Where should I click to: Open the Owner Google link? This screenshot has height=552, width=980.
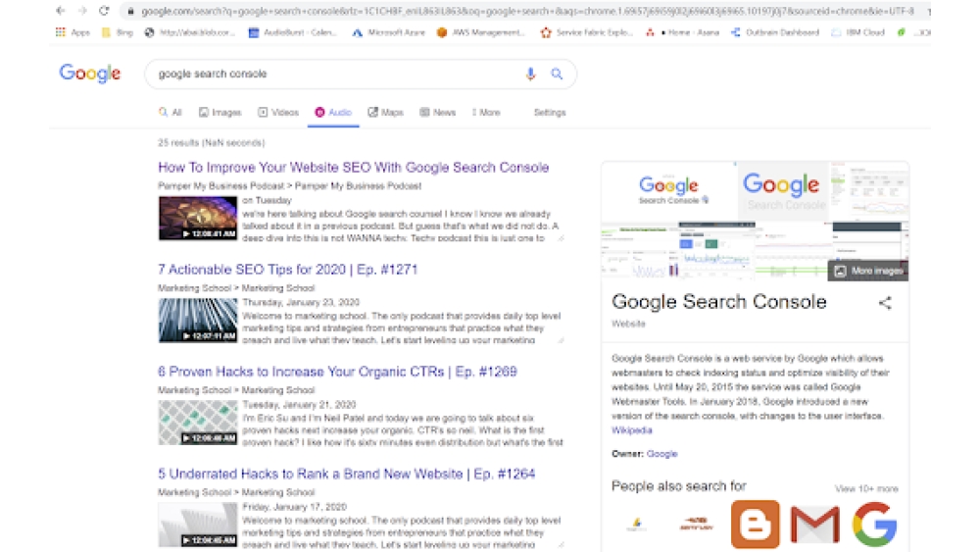click(x=661, y=454)
